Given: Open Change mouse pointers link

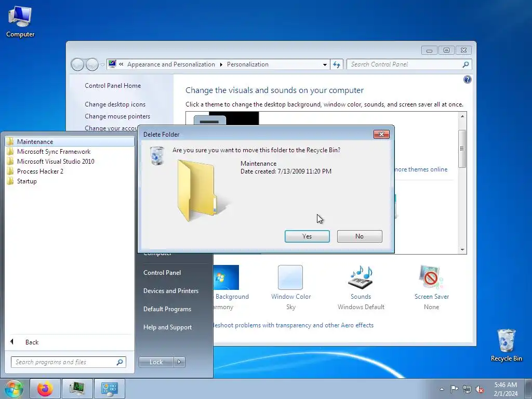Looking at the screenshot, I should pos(117,116).
